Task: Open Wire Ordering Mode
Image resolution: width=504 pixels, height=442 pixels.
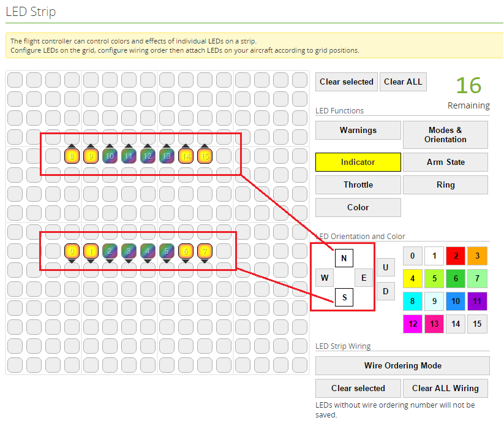Action: point(402,365)
